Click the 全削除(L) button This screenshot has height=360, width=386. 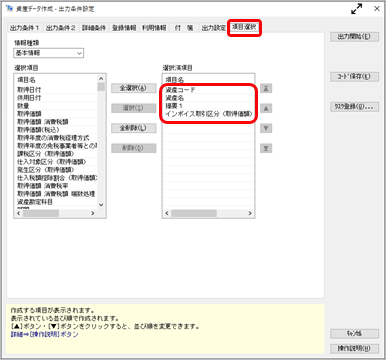(133, 128)
